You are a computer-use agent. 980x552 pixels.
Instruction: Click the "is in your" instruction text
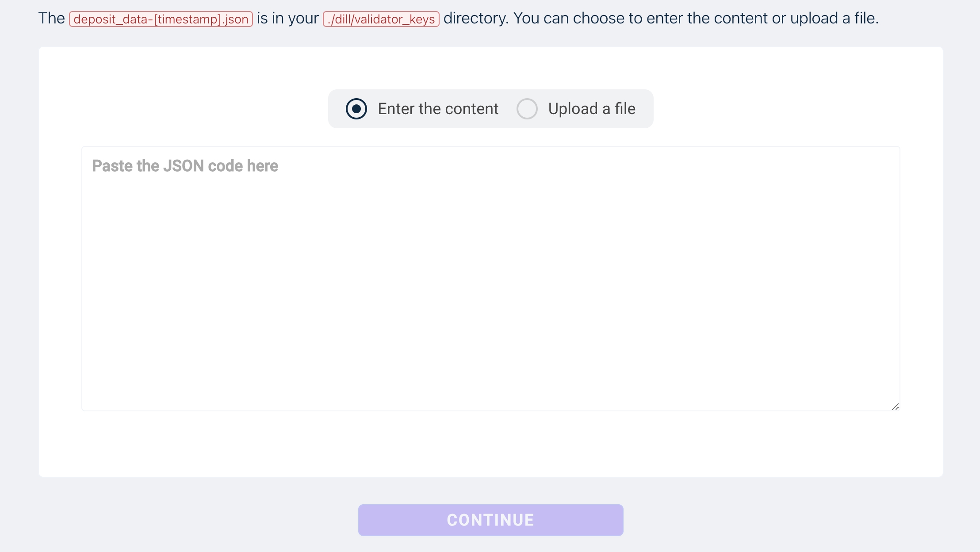(x=287, y=19)
